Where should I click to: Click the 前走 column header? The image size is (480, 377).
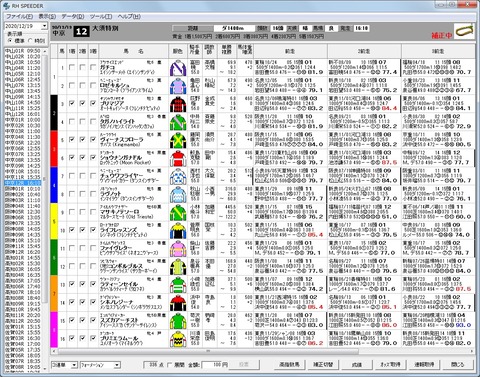click(290, 51)
